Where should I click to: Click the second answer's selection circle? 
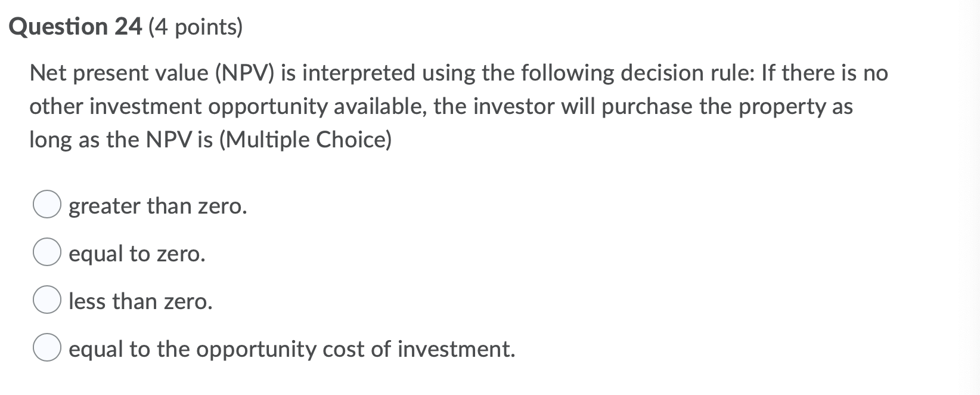[x=46, y=253]
